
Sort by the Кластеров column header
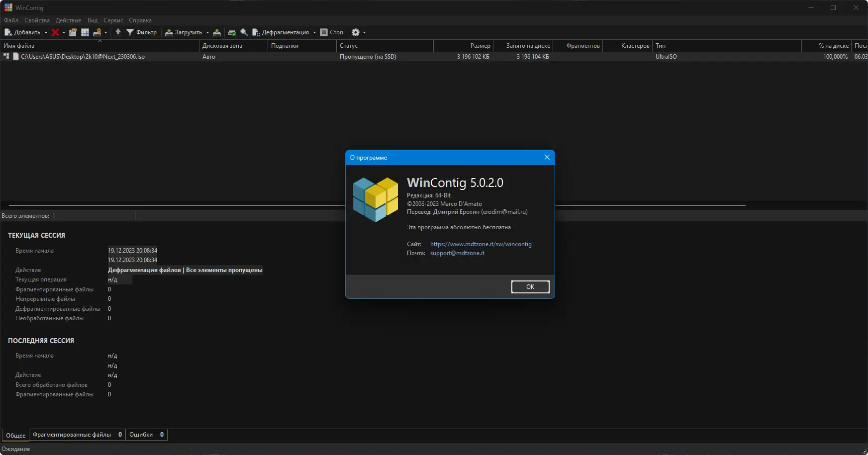tap(627, 46)
